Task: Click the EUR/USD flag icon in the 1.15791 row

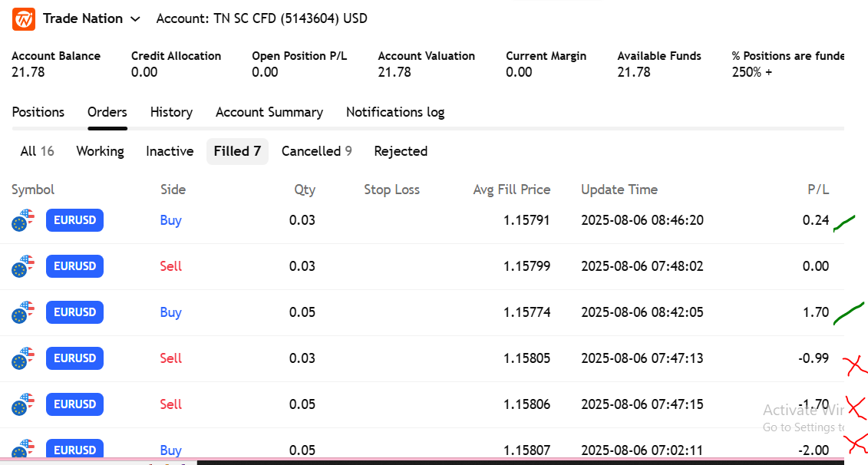Action: [24, 221]
